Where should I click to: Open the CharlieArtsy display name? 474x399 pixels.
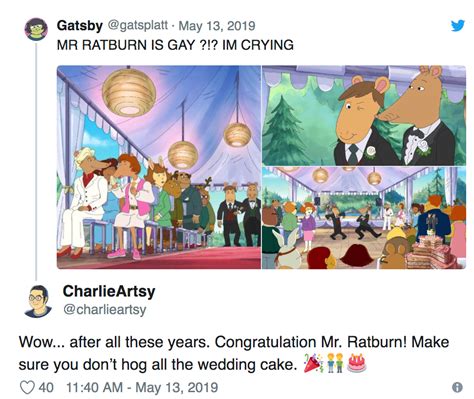(109, 291)
